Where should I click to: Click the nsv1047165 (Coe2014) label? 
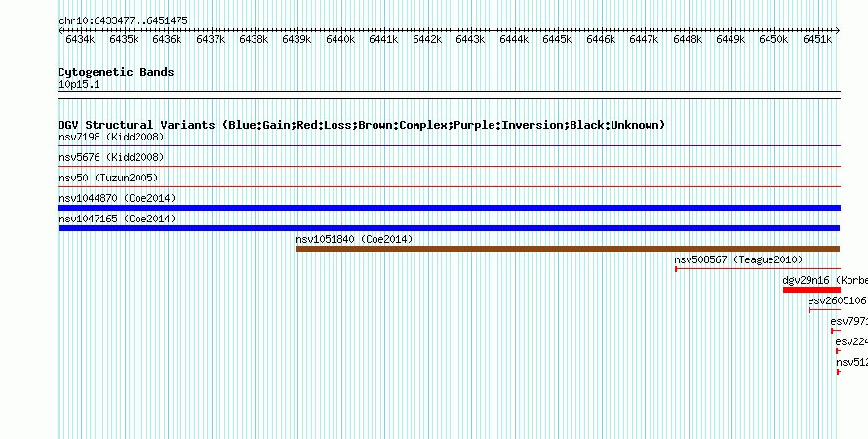pos(117,219)
